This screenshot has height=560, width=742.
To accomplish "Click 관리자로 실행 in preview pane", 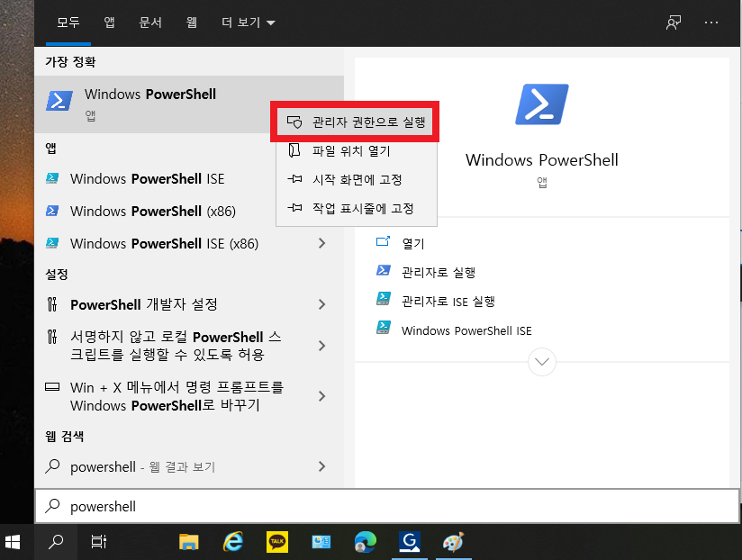I will [x=439, y=273].
